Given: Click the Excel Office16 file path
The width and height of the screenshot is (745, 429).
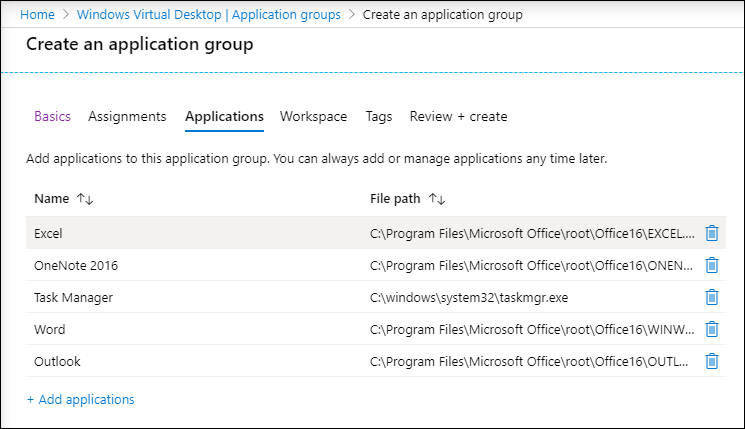Looking at the screenshot, I should click(532, 233).
